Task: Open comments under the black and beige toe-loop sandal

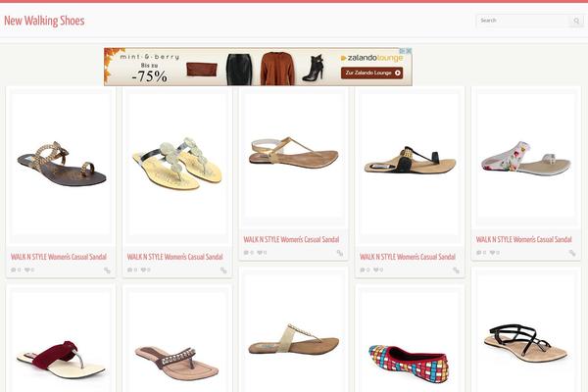Action: [365, 269]
